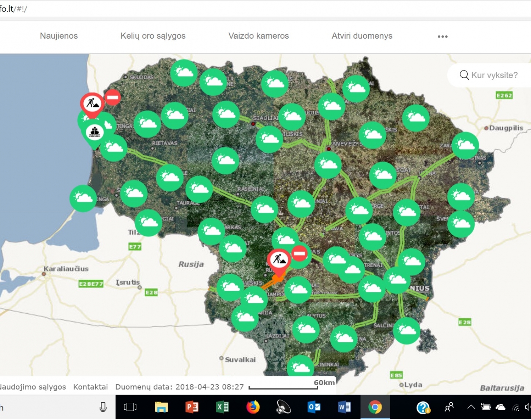Open Task View from the taskbar
531x420 pixels.
(130, 407)
